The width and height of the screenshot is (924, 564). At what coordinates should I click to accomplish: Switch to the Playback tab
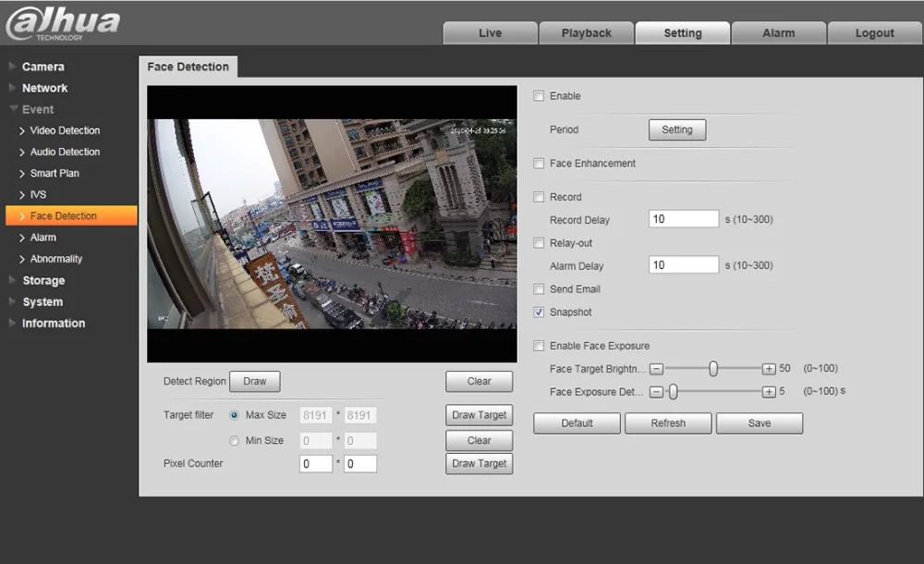586,33
